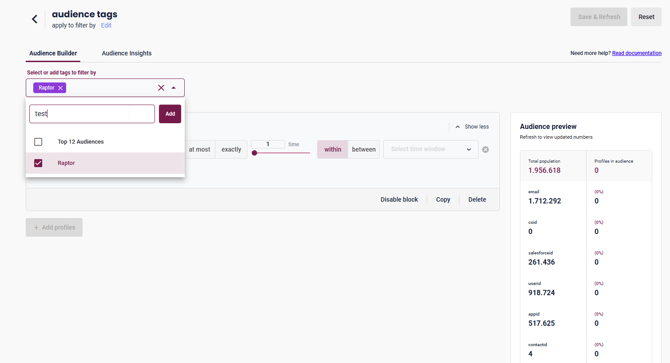Choose the between time option
670x363 pixels.
coord(364,149)
